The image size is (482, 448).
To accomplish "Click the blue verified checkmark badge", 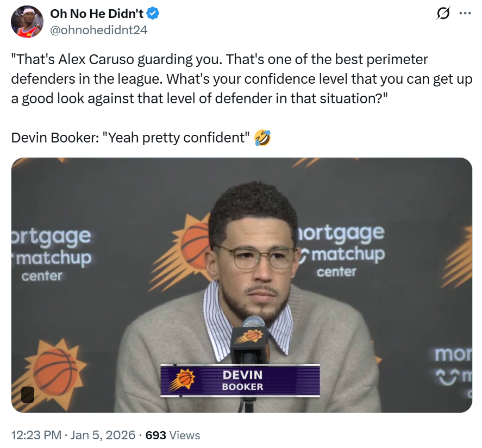I will [x=153, y=14].
